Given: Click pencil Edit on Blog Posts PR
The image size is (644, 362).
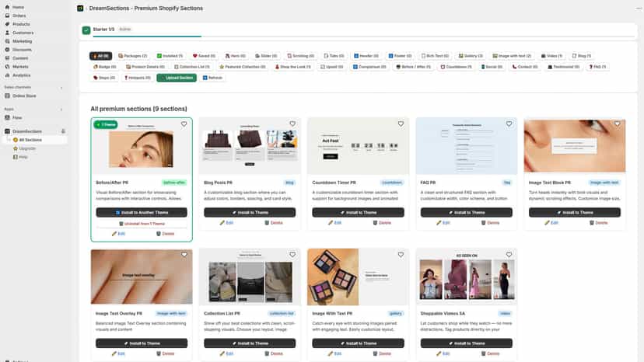Looking at the screenshot, I should pos(226,223).
